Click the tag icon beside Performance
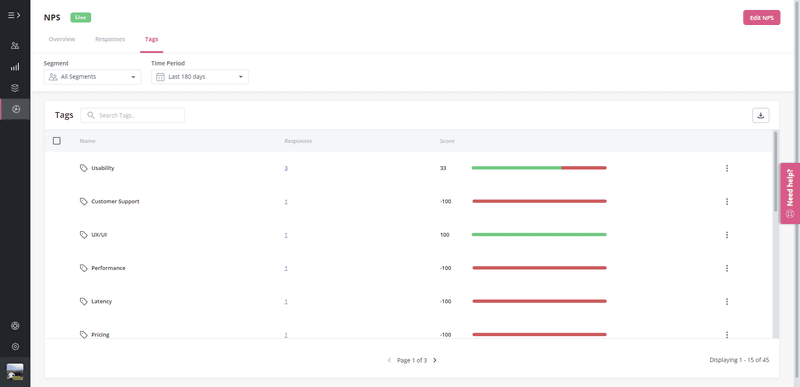Image resolution: width=800 pixels, height=387 pixels. pos(84,268)
